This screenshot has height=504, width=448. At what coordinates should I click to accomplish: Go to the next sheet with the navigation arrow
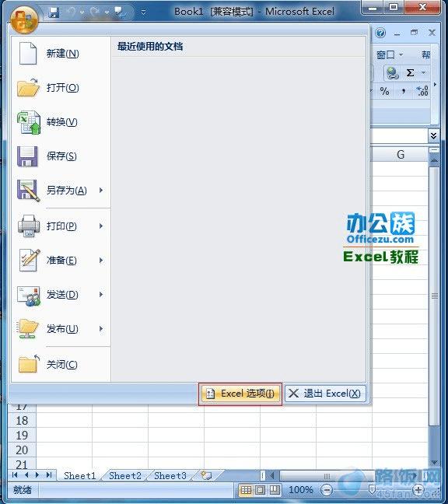pyautogui.click(x=37, y=475)
